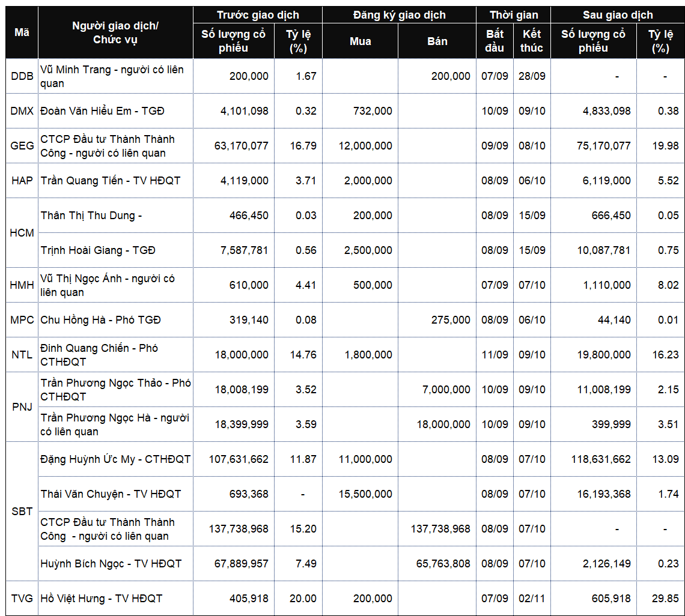685x616 pixels.
Task: Click the DDB stock code cell
Action: coord(22,76)
